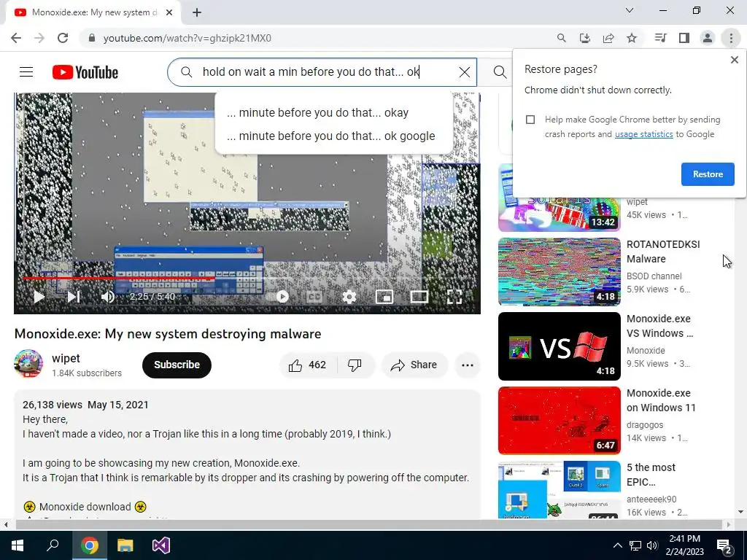The width and height of the screenshot is (747, 560).
Task: Open the video player settings gear
Action: coord(349,297)
